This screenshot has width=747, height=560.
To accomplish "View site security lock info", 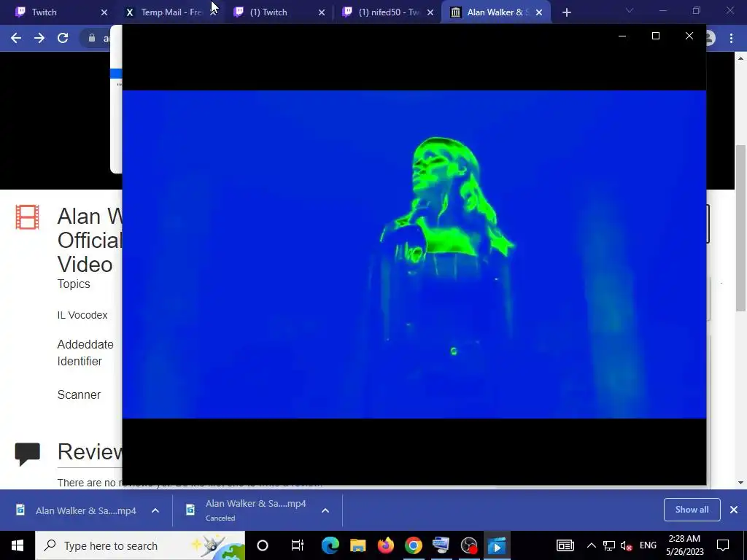I will [x=92, y=38].
